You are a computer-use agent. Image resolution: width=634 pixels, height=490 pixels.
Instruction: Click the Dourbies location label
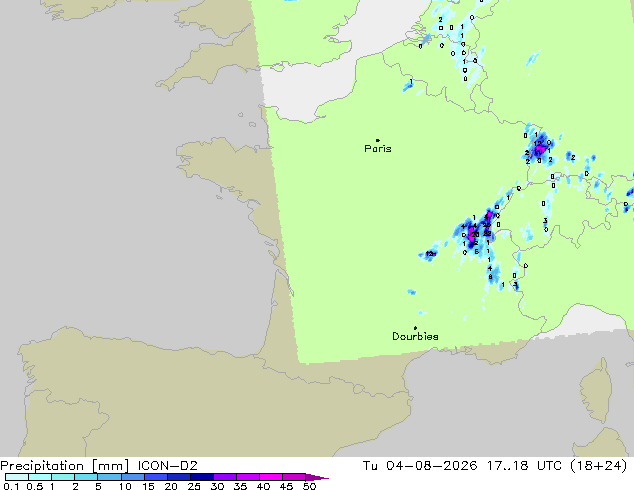pyautogui.click(x=415, y=336)
